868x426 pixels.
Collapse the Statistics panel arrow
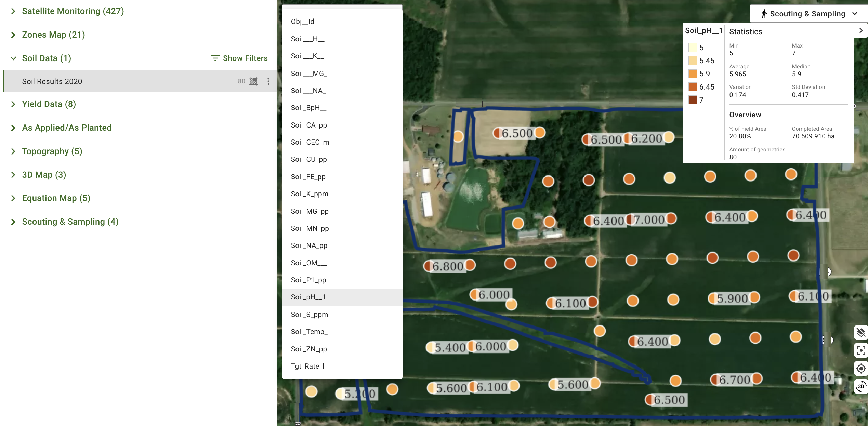[861, 31]
